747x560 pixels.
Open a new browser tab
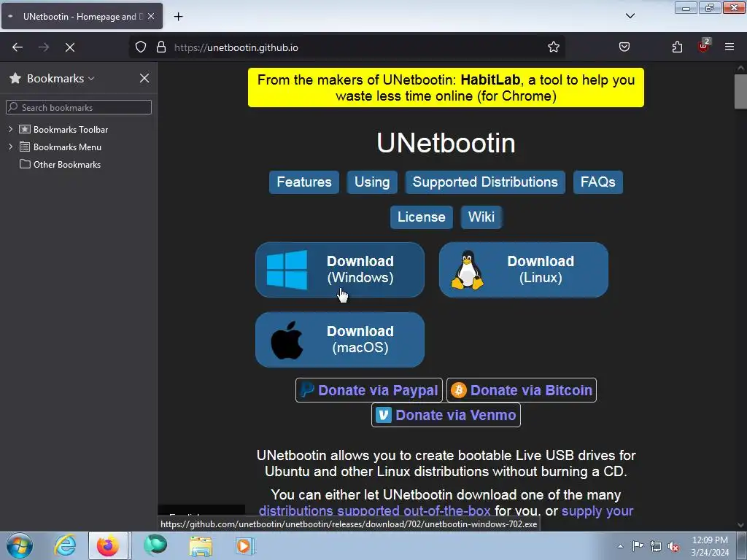[x=178, y=17]
